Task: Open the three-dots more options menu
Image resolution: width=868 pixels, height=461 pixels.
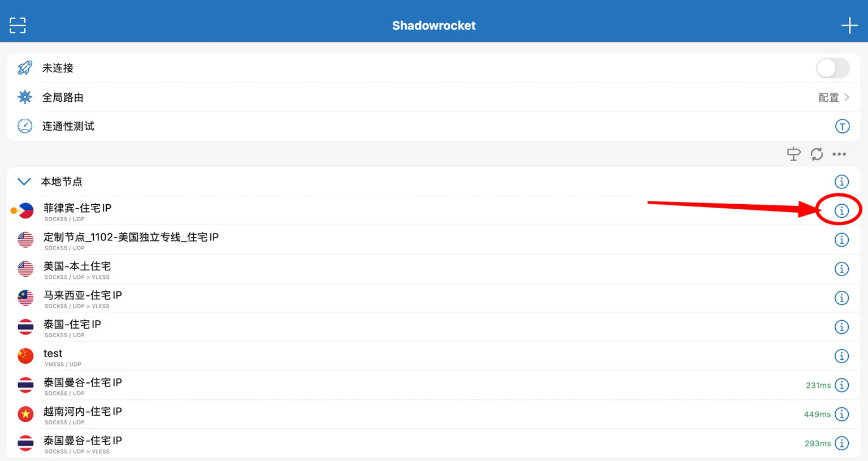Action: click(839, 154)
